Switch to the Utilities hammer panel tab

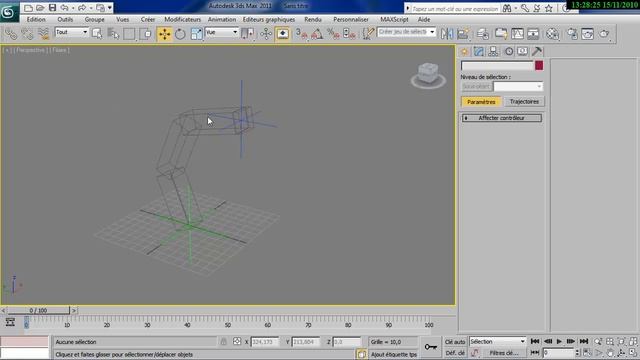pyautogui.click(x=537, y=51)
